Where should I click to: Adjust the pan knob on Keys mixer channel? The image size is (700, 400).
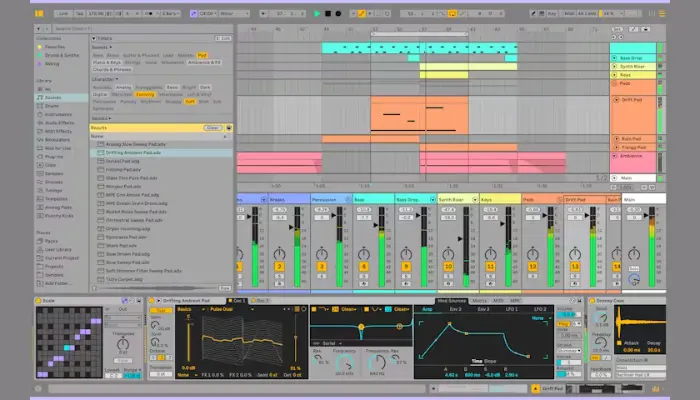point(490,254)
